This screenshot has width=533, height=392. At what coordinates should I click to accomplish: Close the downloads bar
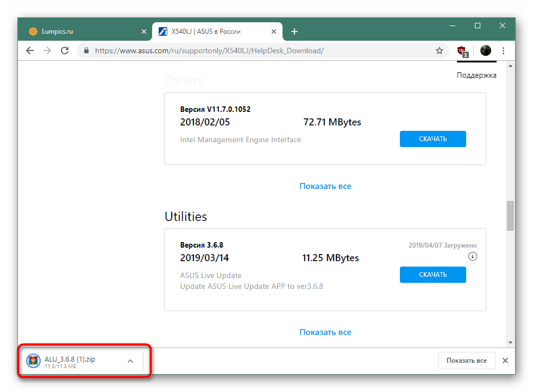pos(505,361)
